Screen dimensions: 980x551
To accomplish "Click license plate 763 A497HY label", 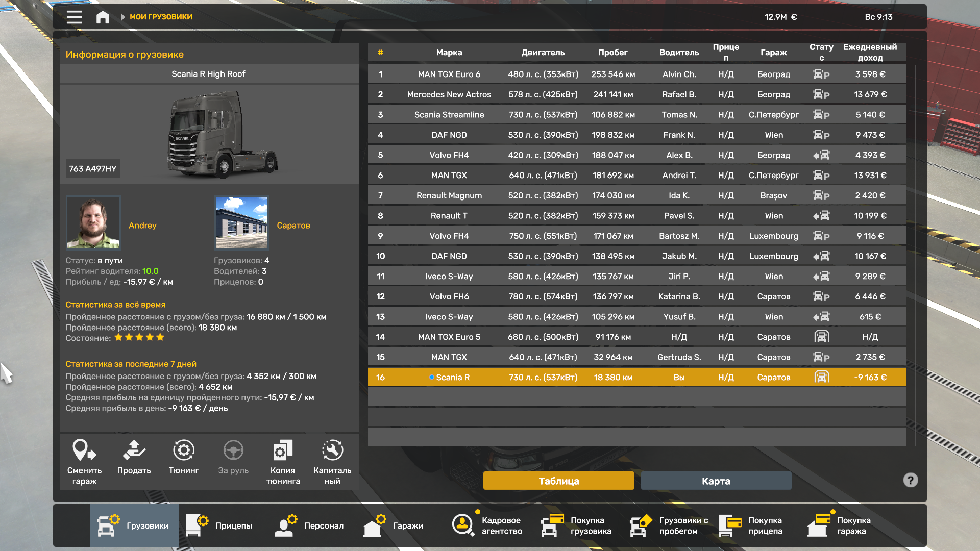I will click(x=93, y=168).
